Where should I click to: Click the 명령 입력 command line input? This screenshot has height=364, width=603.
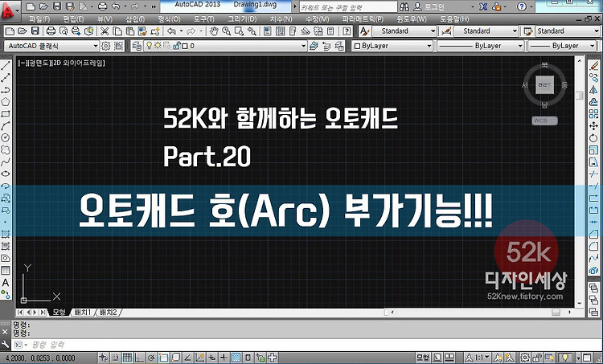tap(308, 345)
